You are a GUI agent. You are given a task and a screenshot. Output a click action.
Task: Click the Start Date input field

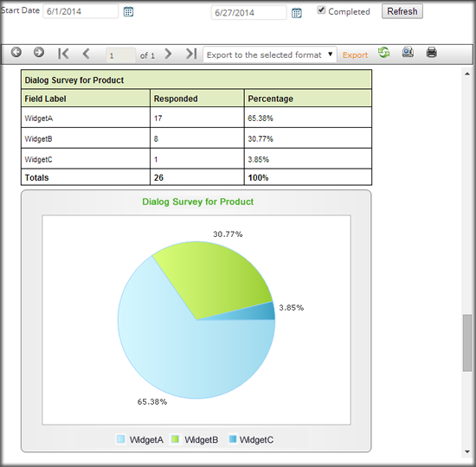point(80,11)
